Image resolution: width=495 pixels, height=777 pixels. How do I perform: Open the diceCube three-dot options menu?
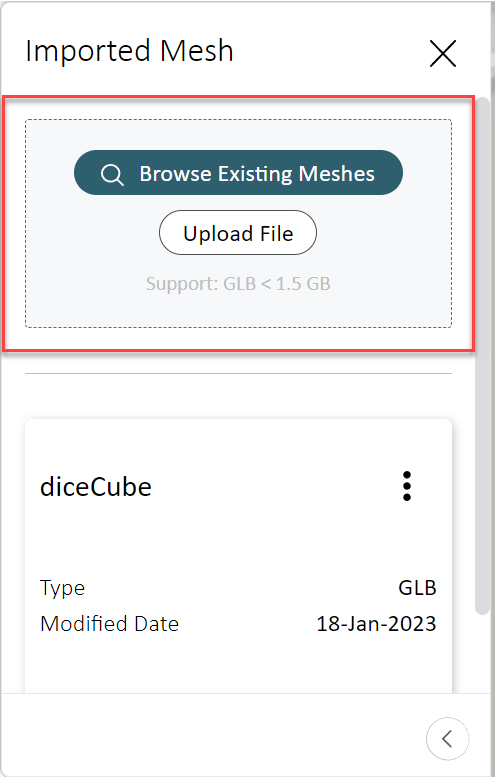tap(407, 486)
